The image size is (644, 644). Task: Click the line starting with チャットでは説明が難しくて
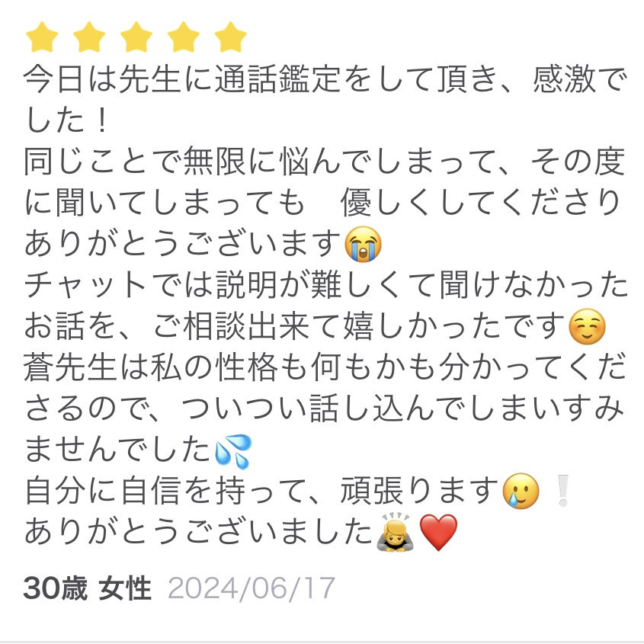point(326,285)
